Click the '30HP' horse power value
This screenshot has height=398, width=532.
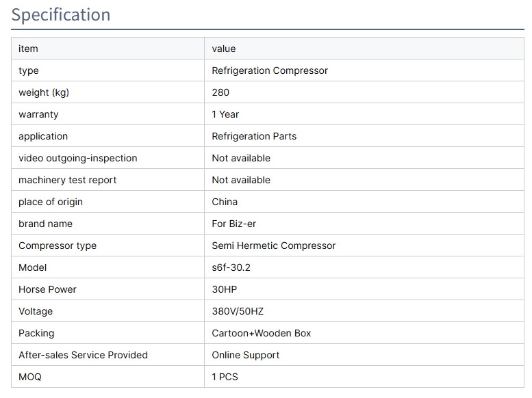coord(225,289)
